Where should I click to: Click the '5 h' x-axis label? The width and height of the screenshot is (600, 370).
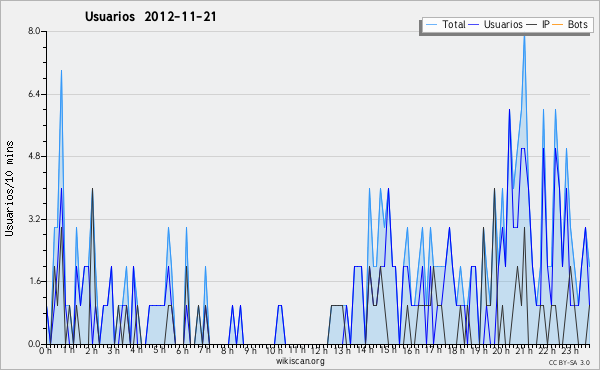pyautogui.click(x=159, y=350)
